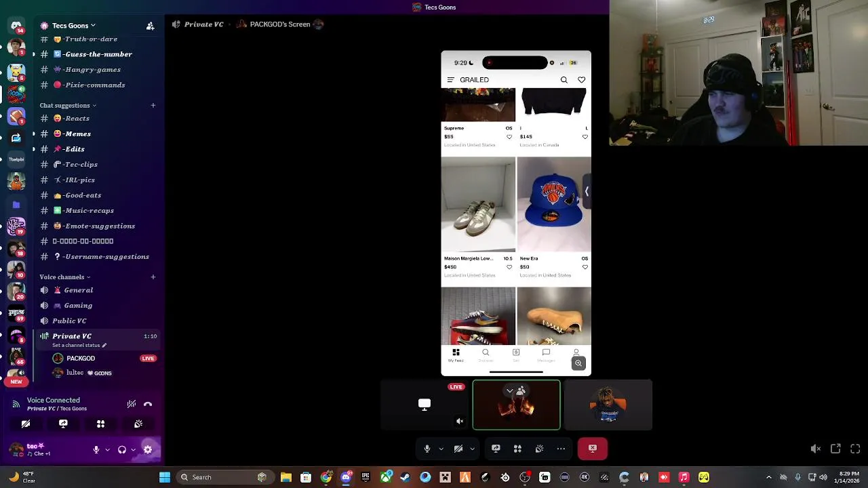
Task: Open Steam from the Windows taskbar
Action: point(406,477)
